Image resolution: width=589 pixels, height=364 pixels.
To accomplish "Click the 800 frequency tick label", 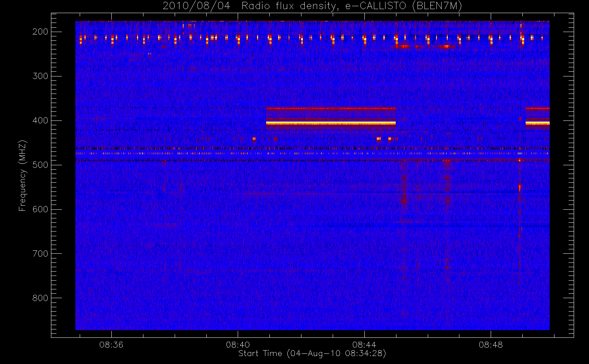I will pyautogui.click(x=40, y=298).
